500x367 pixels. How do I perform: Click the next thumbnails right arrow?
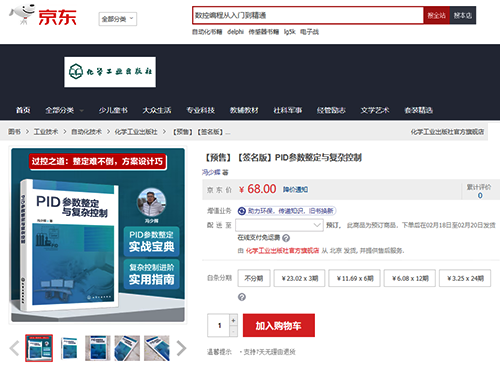[x=181, y=348]
